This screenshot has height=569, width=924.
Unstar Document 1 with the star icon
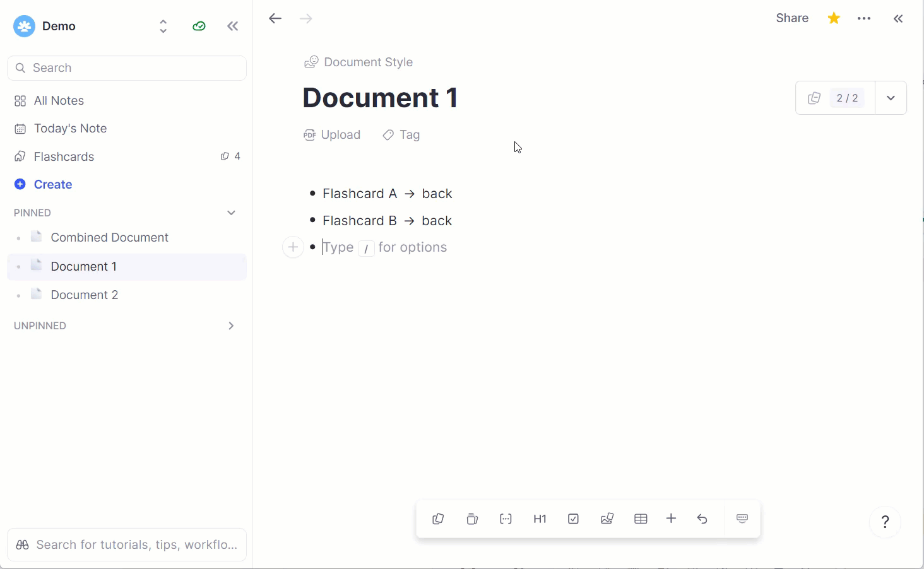click(x=834, y=18)
